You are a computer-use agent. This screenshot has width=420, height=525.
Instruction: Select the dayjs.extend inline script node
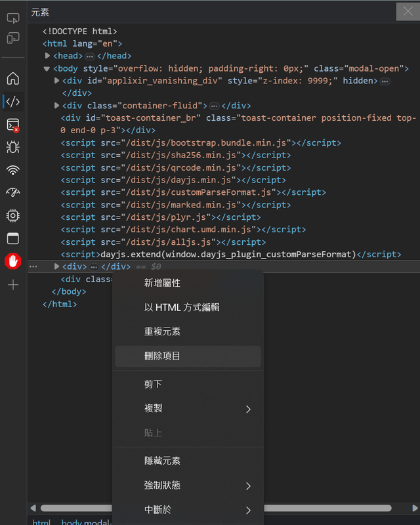pos(231,255)
